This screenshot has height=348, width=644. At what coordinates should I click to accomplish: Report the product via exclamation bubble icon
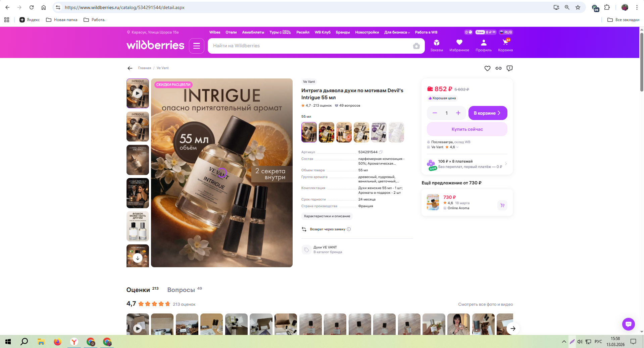tap(509, 68)
